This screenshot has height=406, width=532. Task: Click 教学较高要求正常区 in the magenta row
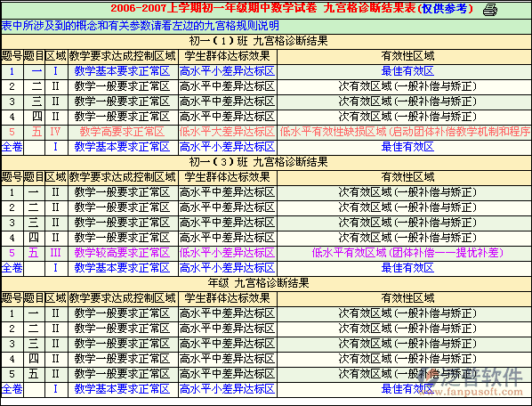click(122, 253)
